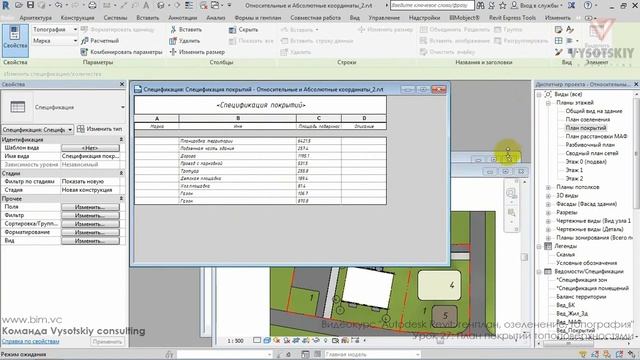The width and height of the screenshot is (640, 360).
Task: Click Изменить button for Поля
Action: point(90,207)
